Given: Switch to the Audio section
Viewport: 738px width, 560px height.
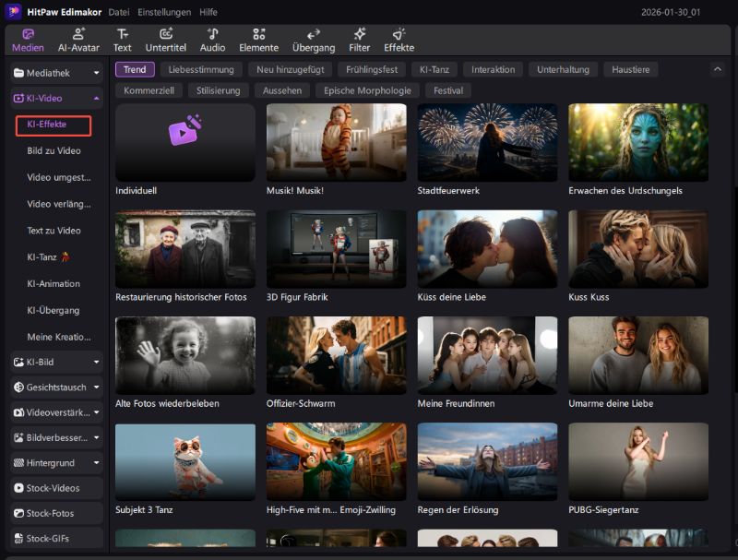Looking at the screenshot, I should (212, 40).
